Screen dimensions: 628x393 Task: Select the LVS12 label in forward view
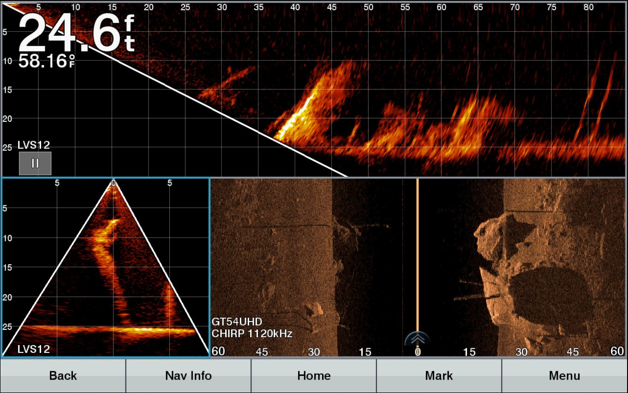point(34,145)
